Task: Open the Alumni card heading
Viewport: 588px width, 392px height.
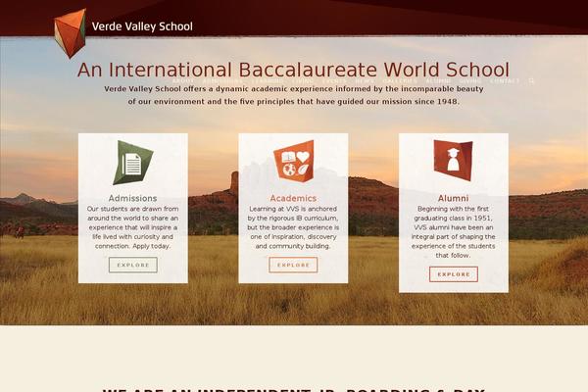Action: (x=454, y=198)
